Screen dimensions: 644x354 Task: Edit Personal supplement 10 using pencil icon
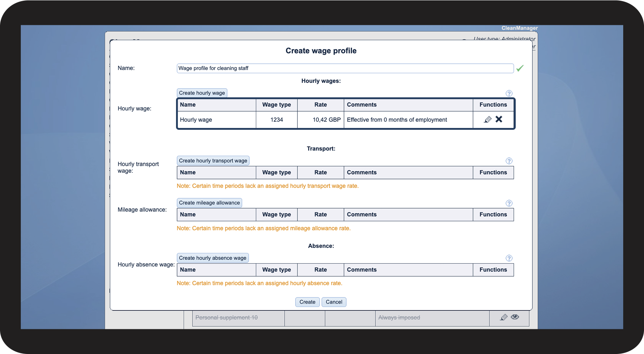[x=504, y=317]
